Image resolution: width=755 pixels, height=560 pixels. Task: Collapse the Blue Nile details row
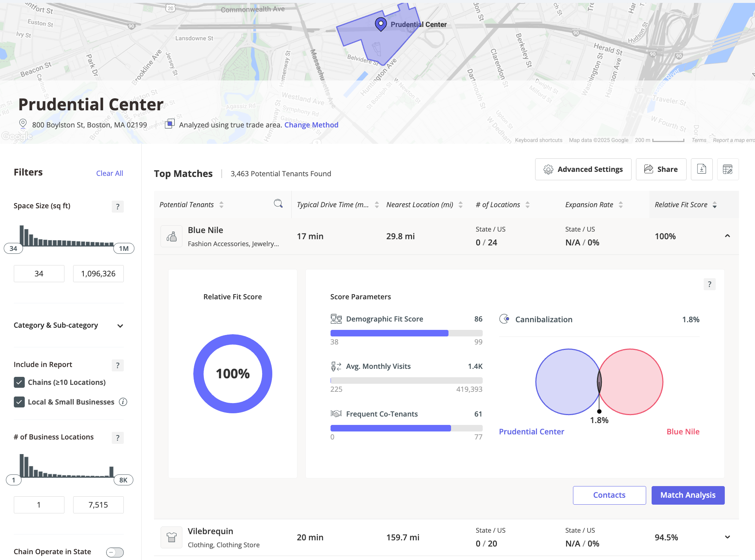point(727,236)
